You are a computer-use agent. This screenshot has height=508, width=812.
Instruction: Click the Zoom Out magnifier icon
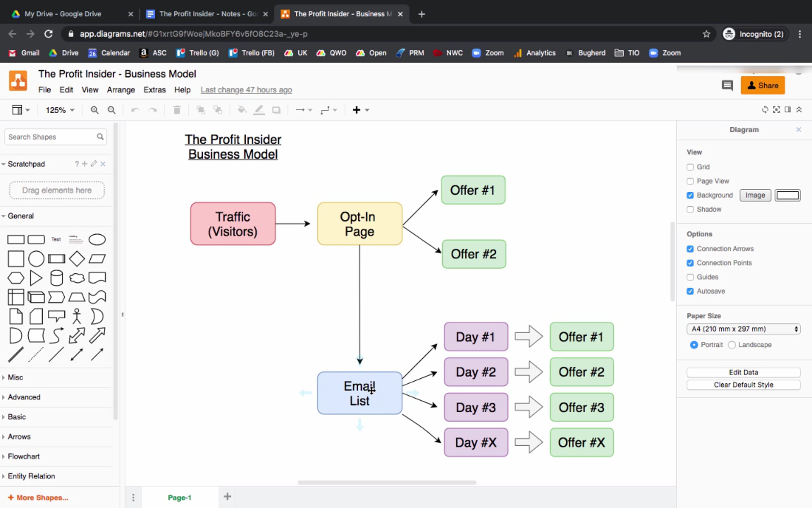coord(111,110)
